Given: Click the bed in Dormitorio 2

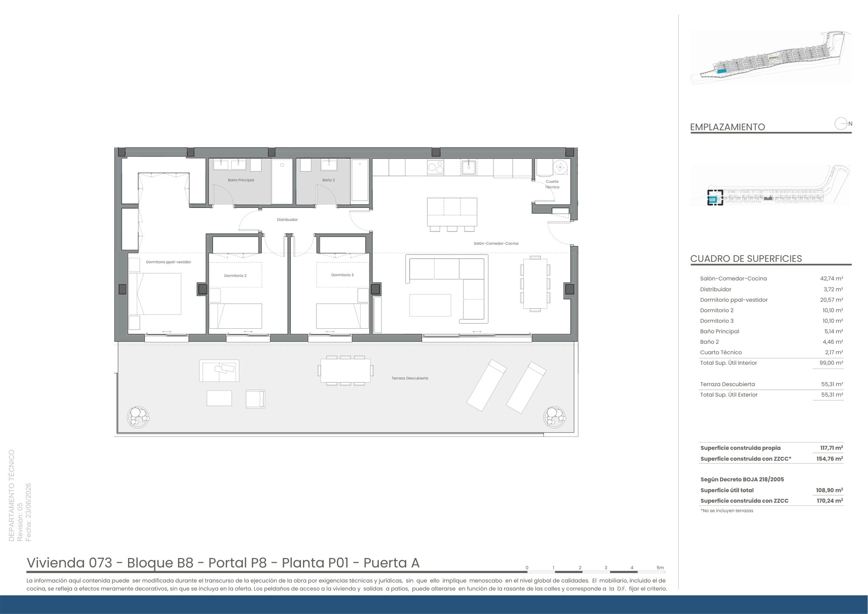Looking at the screenshot, I should coord(236,316).
